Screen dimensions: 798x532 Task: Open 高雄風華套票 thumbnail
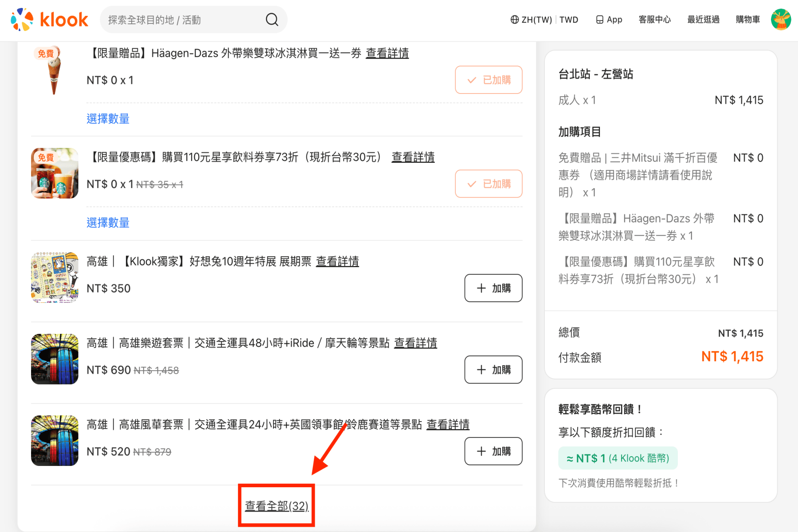(55, 441)
